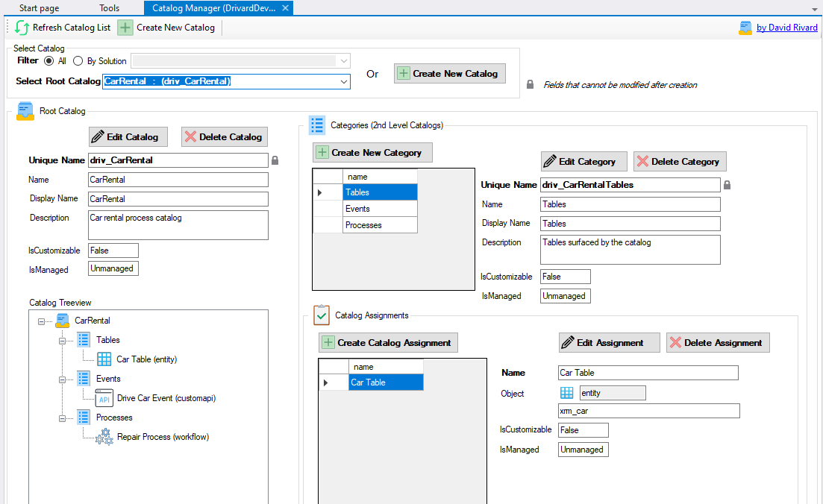Click the Processes category icon in treeview
This screenshot has height=504, width=823.
pyautogui.click(x=84, y=418)
